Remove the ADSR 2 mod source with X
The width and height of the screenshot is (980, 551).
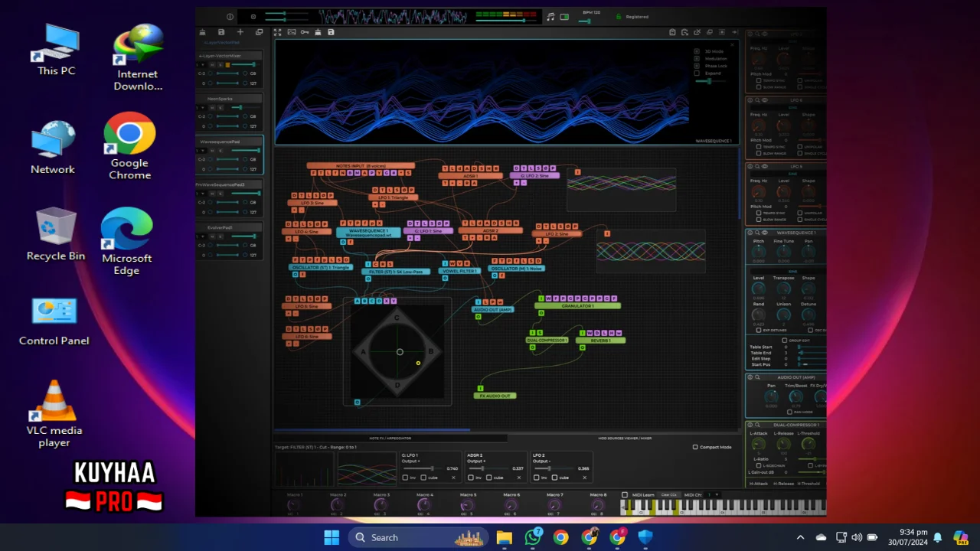click(518, 478)
